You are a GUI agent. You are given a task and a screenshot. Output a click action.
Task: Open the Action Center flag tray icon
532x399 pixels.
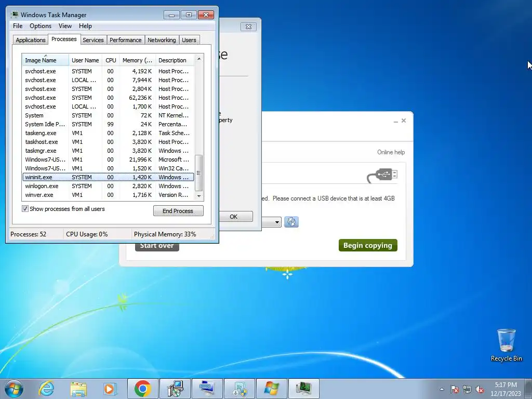tap(455, 389)
